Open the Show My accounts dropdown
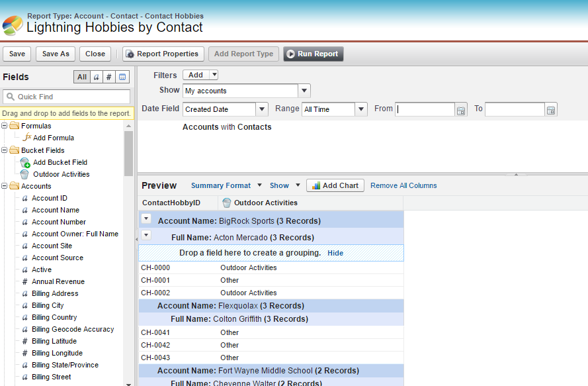The width and height of the screenshot is (588, 386). pyautogui.click(x=304, y=91)
